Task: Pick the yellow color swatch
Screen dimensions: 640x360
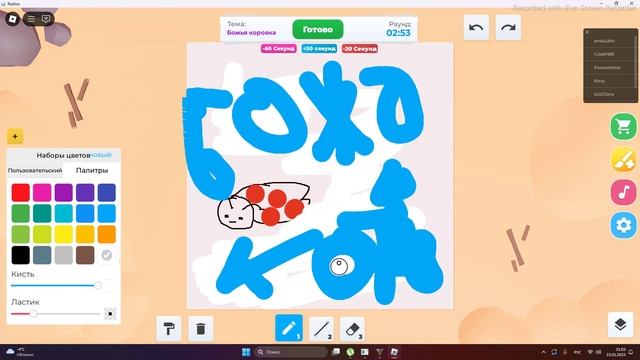Action: 64,234
